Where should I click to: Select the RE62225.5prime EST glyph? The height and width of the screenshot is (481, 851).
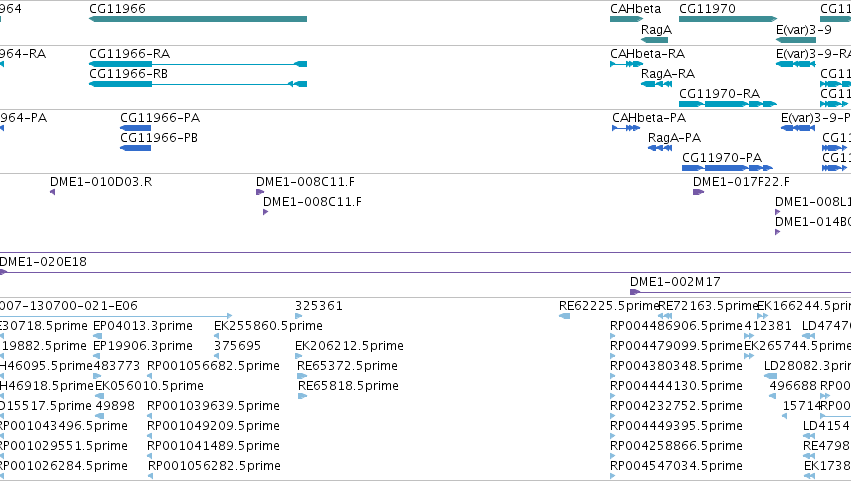tap(564, 316)
